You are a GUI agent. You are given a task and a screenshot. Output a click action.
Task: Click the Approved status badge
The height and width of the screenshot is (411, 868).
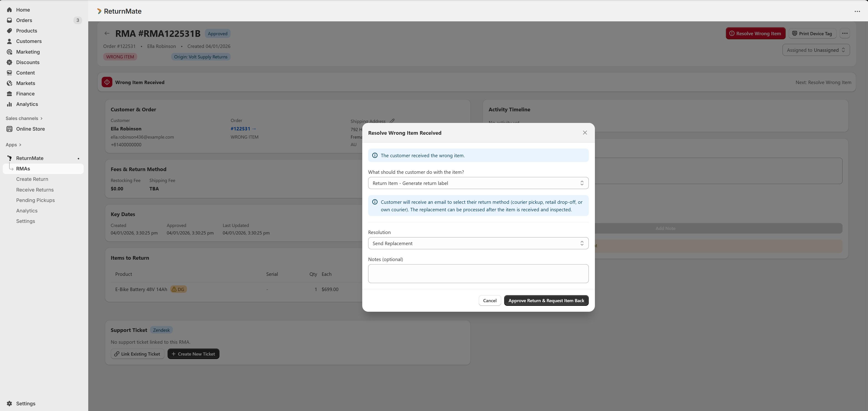coord(217,33)
